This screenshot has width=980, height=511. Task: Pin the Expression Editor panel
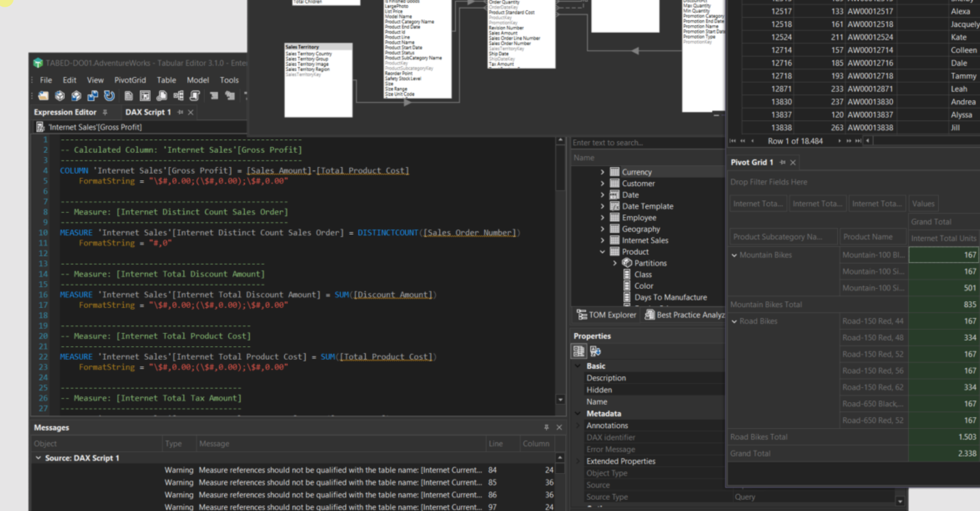[x=105, y=113]
